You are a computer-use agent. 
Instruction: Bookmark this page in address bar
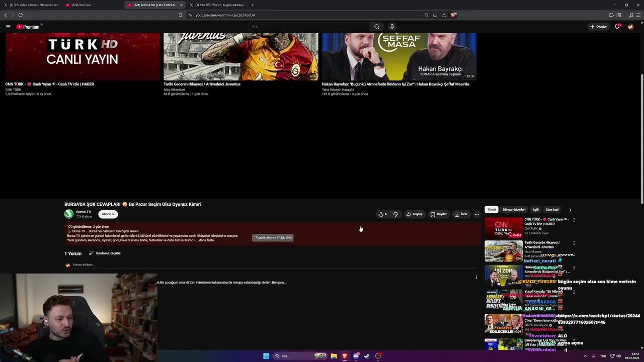tap(180, 15)
